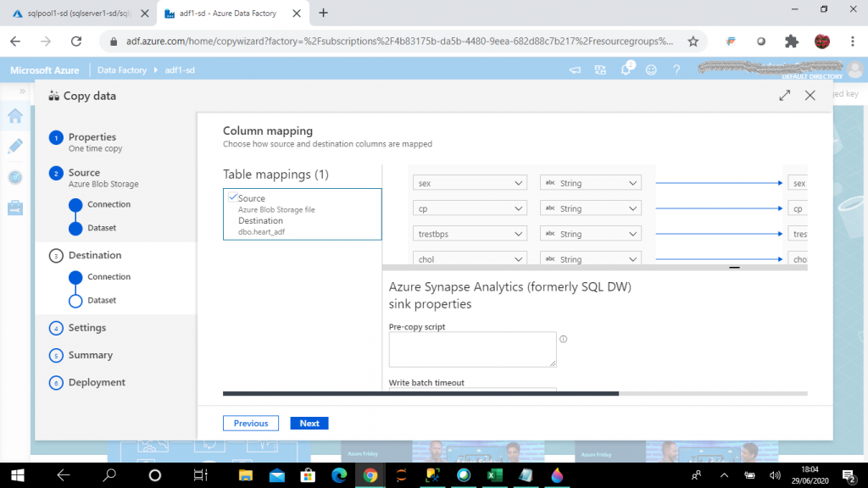Open File Explorer from taskbar
This screenshot has height=488, width=868.
[x=245, y=475]
